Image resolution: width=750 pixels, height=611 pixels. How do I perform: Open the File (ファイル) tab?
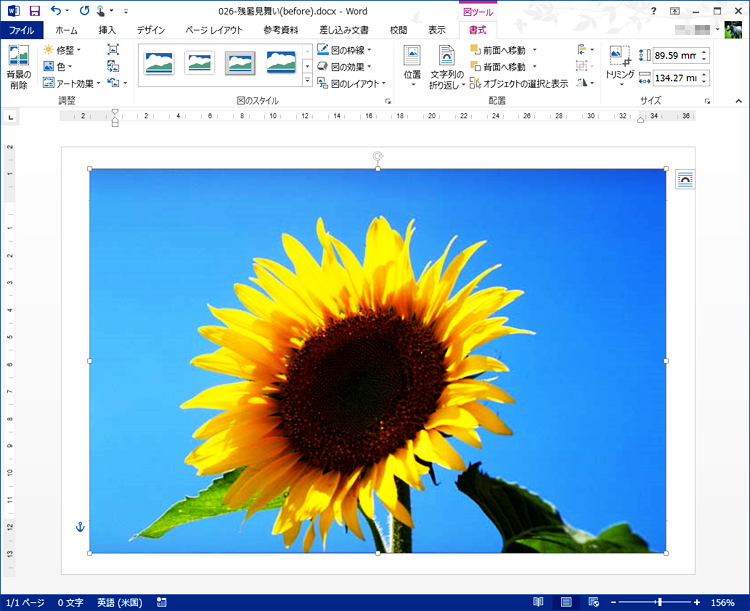coord(22,30)
